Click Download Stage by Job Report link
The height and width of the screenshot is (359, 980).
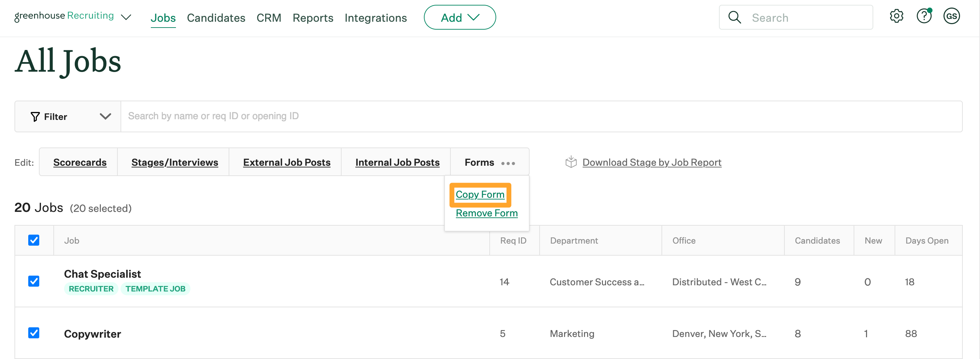click(x=651, y=163)
